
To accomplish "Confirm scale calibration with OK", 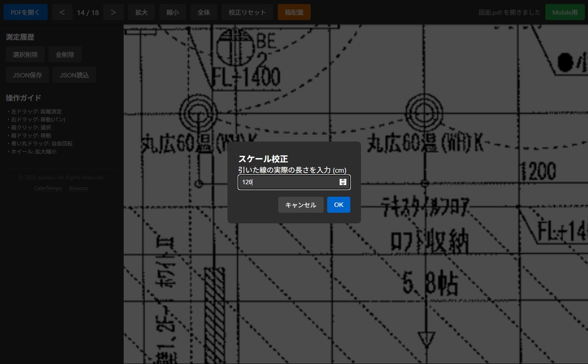I will (338, 205).
